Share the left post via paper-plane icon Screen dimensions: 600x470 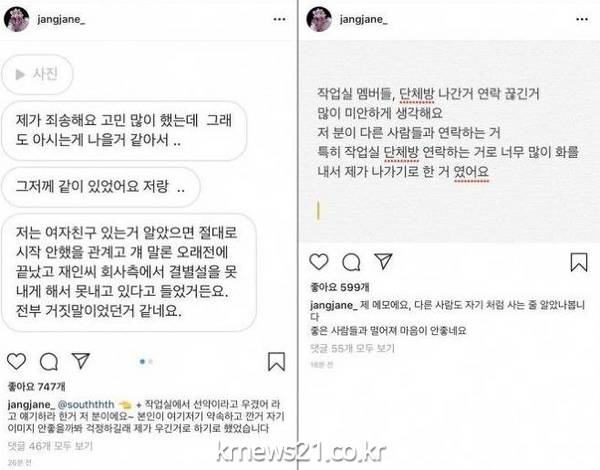coord(81,361)
